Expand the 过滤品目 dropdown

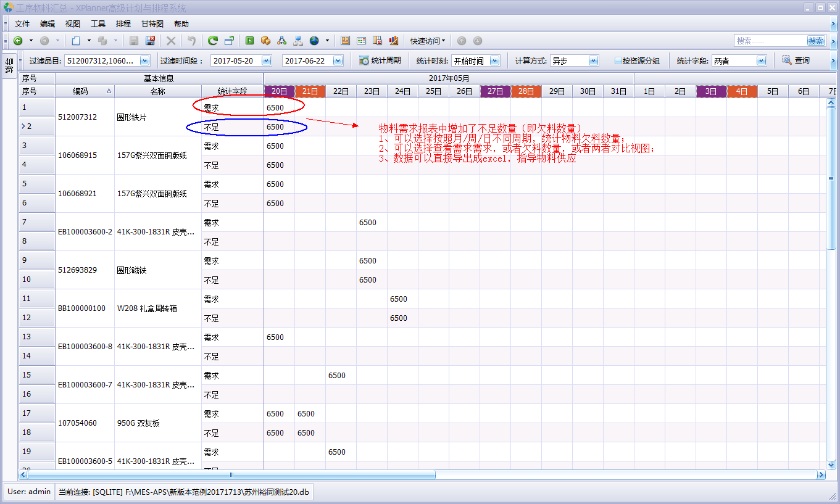pos(144,61)
